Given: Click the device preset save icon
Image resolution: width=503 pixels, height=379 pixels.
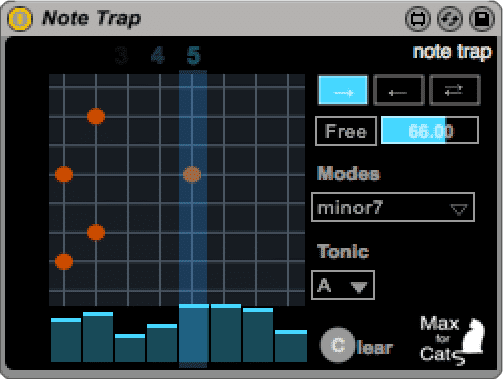Looking at the screenshot, I should click(x=482, y=19).
